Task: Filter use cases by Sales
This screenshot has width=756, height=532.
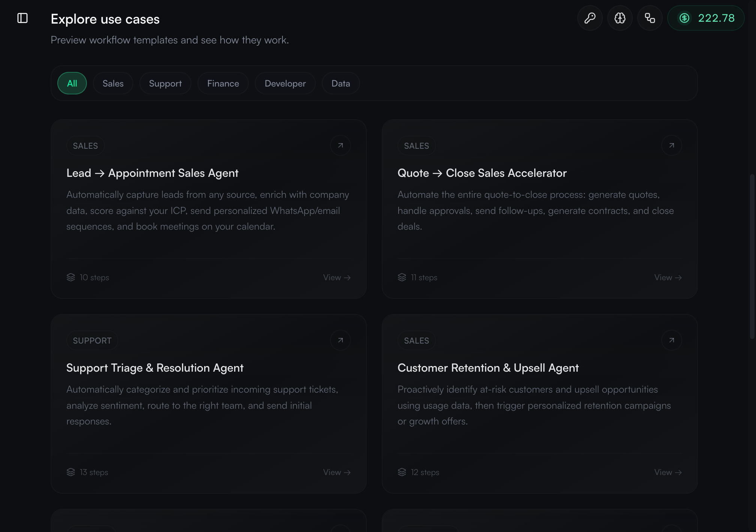Action: click(x=113, y=83)
